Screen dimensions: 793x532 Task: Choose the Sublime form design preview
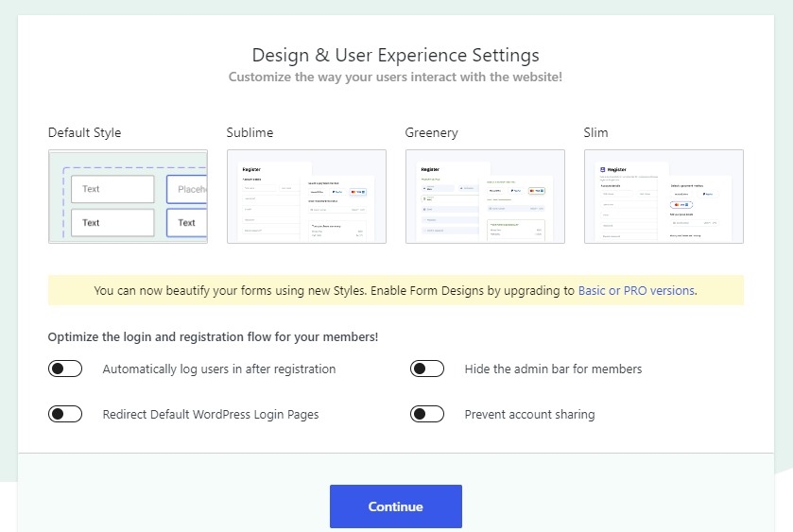point(306,197)
